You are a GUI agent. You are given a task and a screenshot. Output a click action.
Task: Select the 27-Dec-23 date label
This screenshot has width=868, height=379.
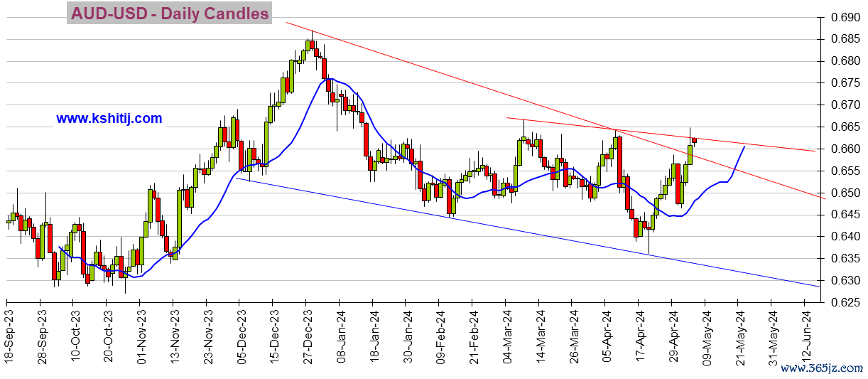[309, 338]
